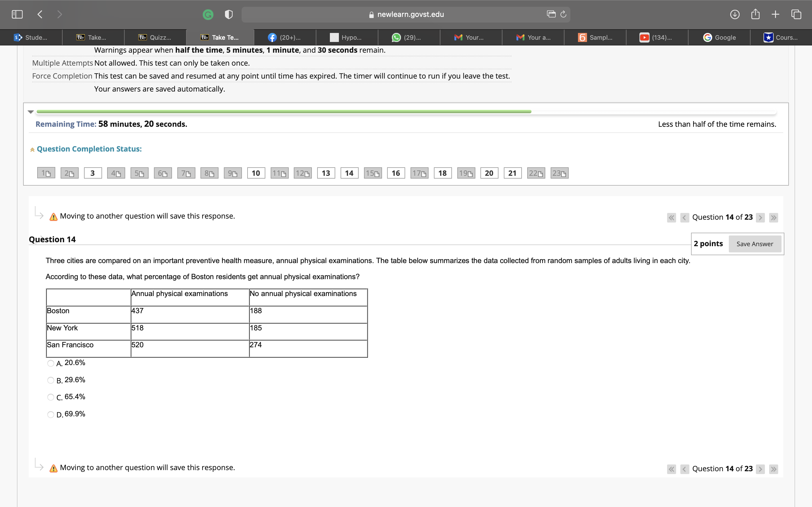Select answer A. 20.6%
This screenshot has height=507, width=812.
pos(51,363)
